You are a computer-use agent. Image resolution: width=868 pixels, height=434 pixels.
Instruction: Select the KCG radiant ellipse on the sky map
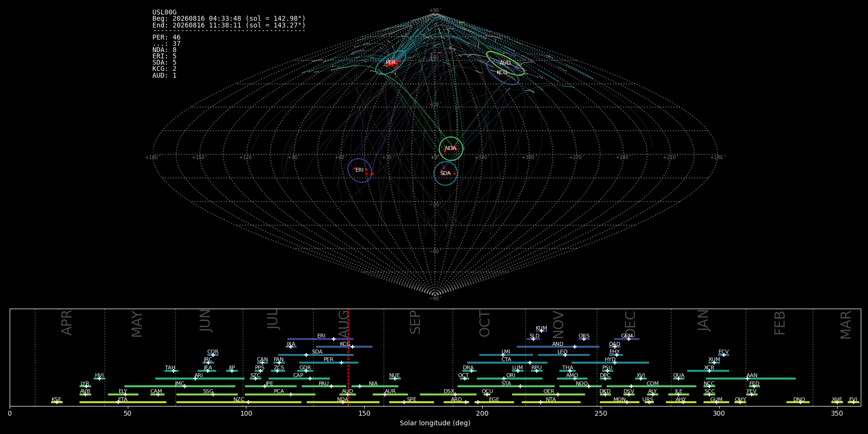[502, 73]
